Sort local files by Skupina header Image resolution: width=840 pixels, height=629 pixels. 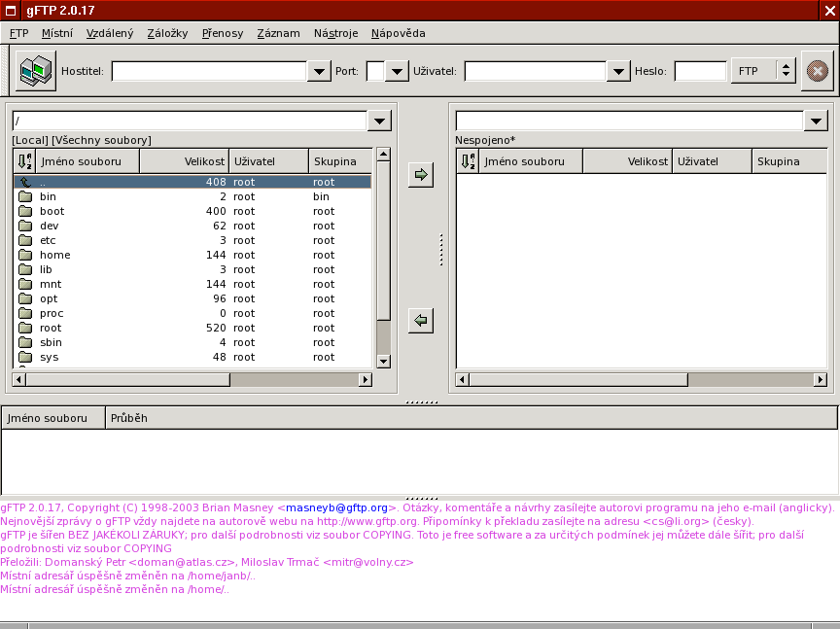tap(340, 161)
